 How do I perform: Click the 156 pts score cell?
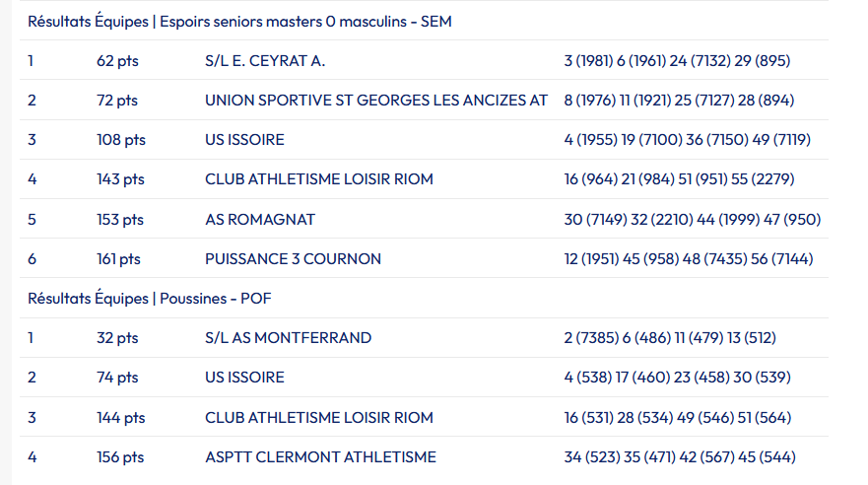[120, 457]
